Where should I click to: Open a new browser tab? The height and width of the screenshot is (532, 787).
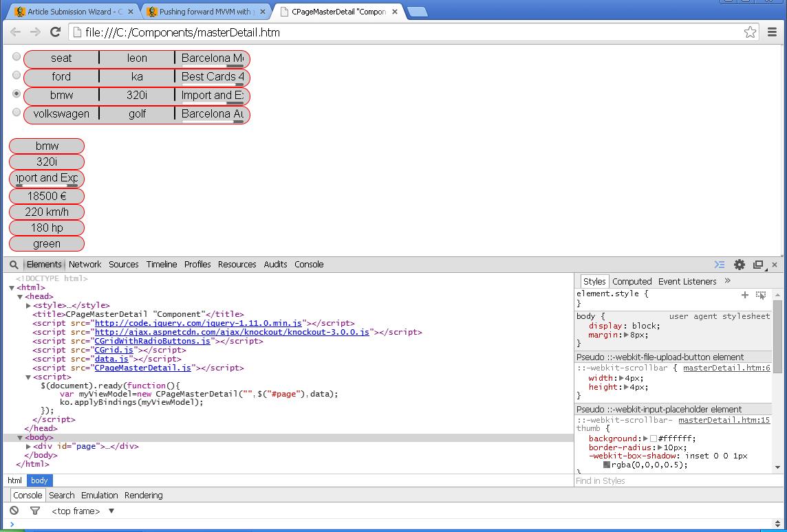(x=417, y=12)
